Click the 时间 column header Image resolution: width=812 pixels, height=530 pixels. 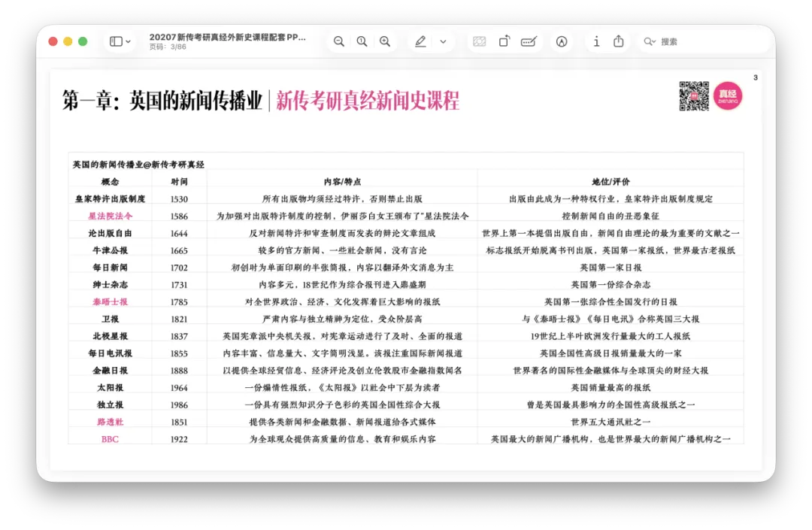pos(179,182)
